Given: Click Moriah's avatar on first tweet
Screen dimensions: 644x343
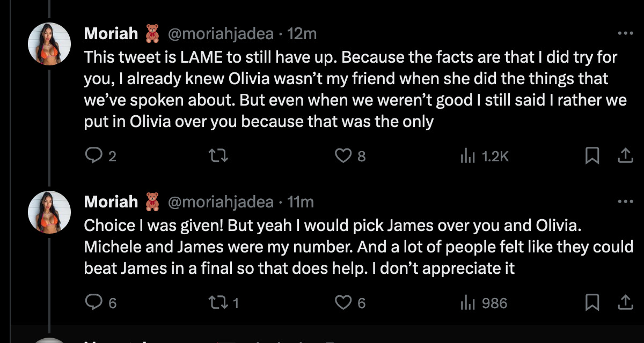Looking at the screenshot, I should (x=49, y=44).
